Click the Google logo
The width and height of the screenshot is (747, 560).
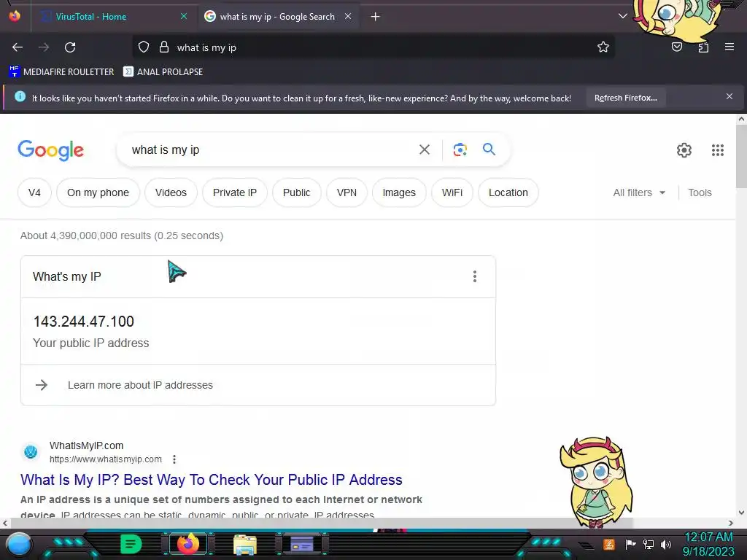(50, 150)
